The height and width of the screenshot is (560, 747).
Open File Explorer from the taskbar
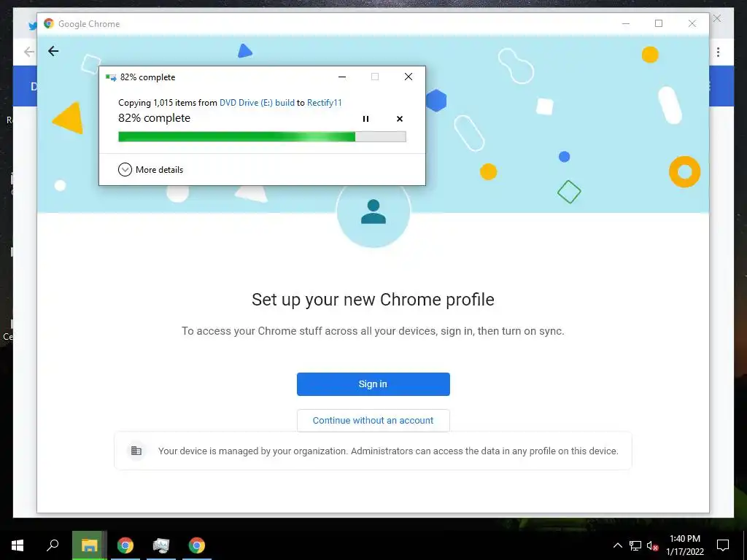pos(89,545)
